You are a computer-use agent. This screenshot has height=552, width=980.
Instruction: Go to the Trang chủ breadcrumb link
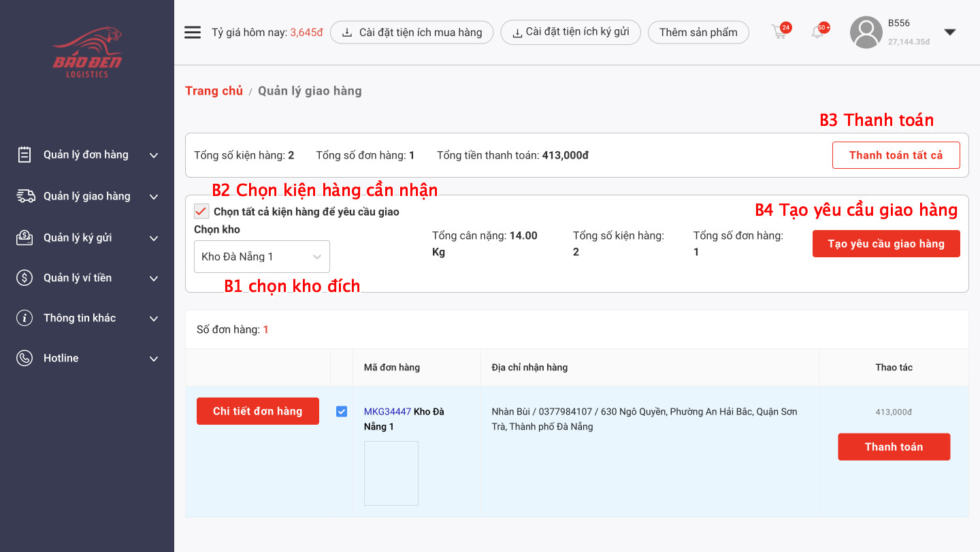[214, 91]
